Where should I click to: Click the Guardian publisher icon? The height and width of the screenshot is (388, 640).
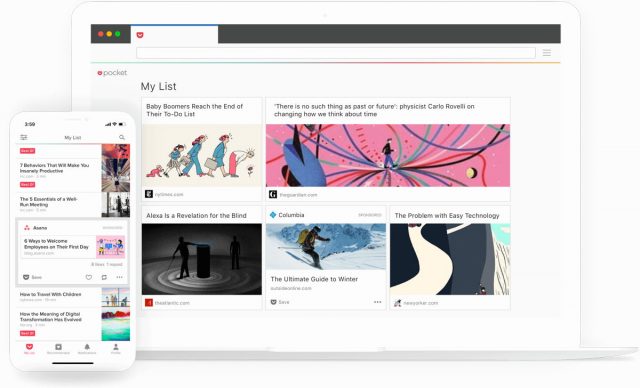[273, 194]
